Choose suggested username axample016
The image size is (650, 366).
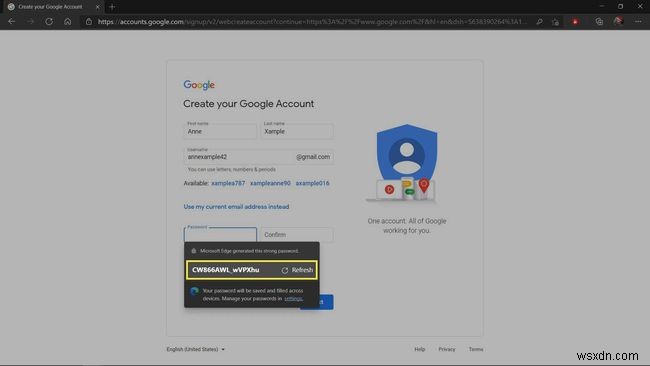313,183
